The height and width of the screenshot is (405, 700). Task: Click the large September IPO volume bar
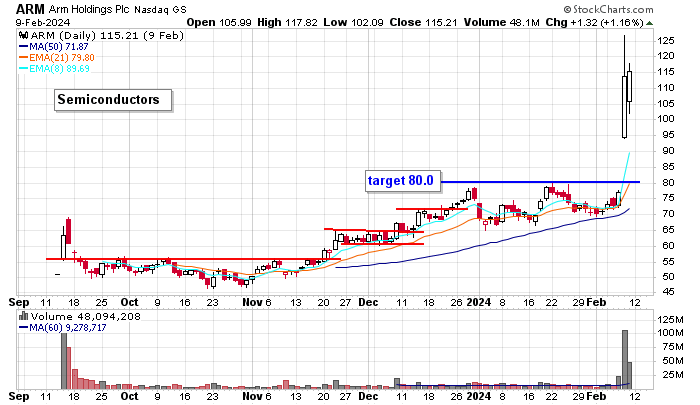pos(64,361)
